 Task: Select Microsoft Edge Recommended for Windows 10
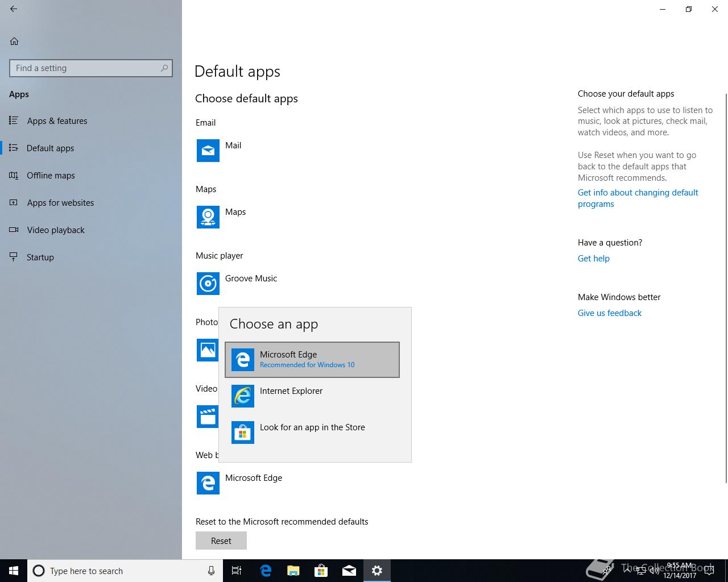pyautogui.click(x=312, y=360)
